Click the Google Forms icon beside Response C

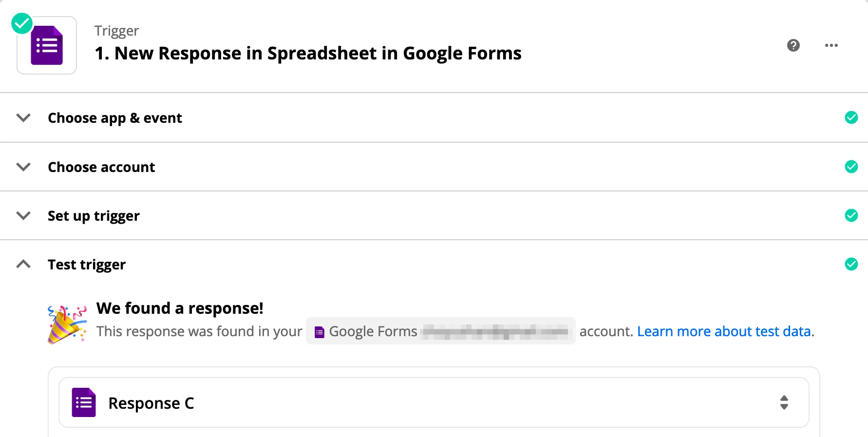[84, 402]
